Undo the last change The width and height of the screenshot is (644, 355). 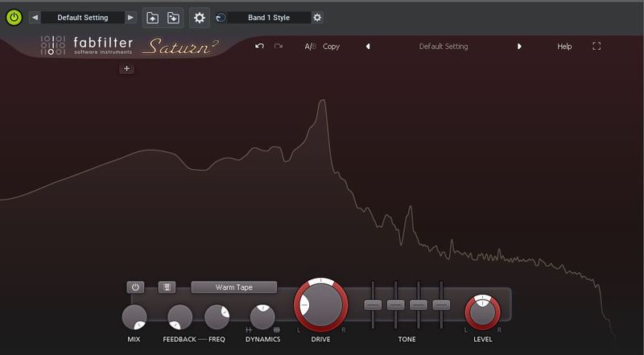[259, 46]
